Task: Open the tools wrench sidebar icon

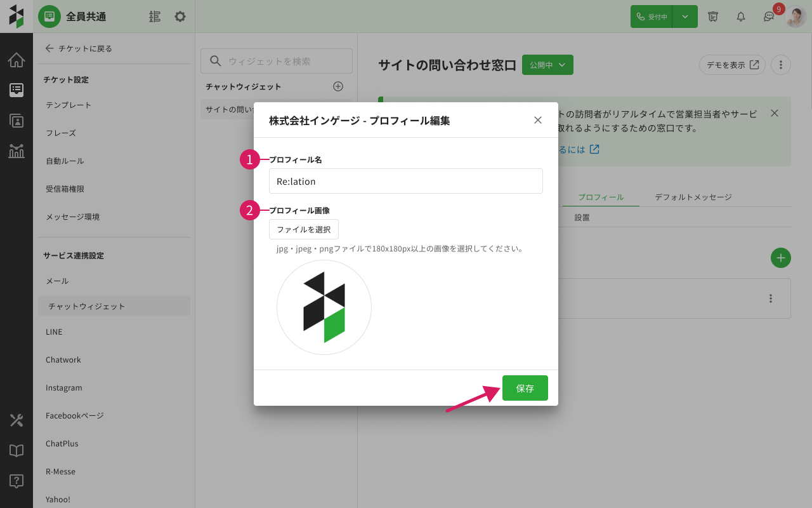Action: point(16,420)
